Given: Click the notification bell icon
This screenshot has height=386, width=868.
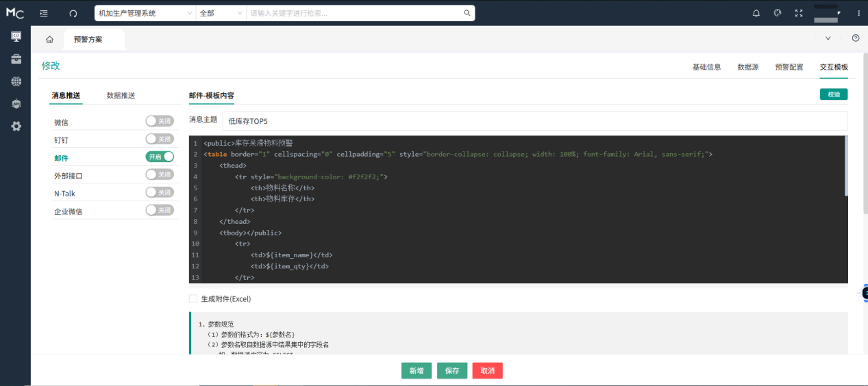Looking at the screenshot, I should 756,13.
